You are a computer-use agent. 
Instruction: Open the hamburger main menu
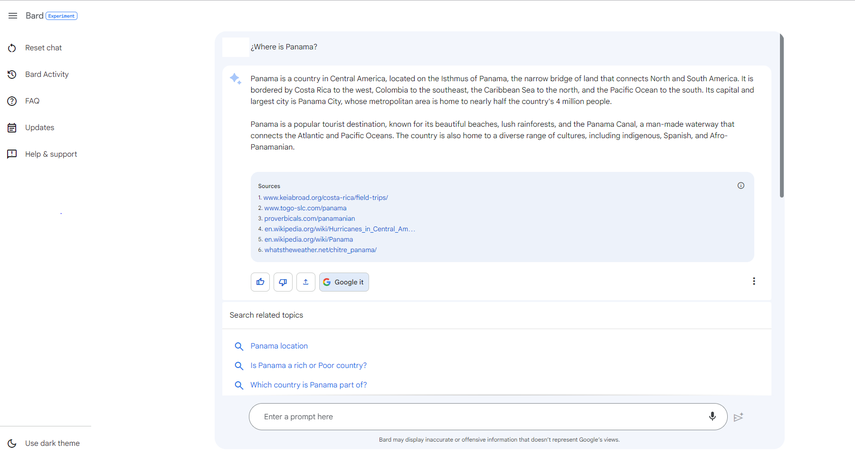click(12, 16)
